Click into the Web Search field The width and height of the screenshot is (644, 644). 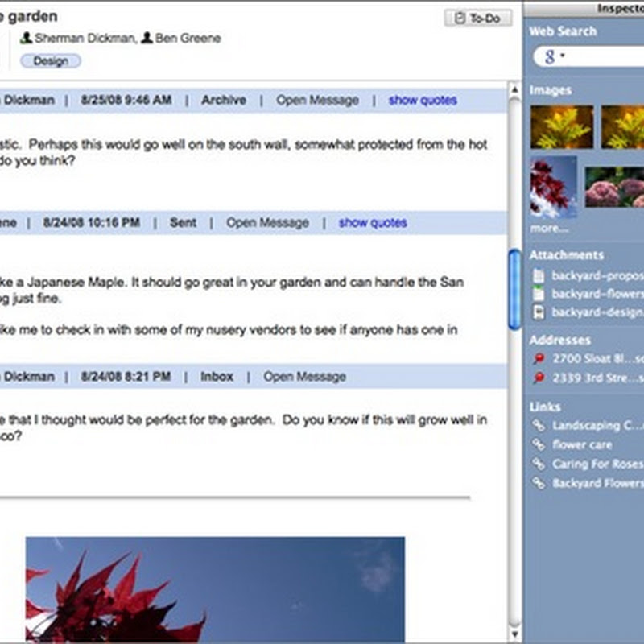pos(588,56)
